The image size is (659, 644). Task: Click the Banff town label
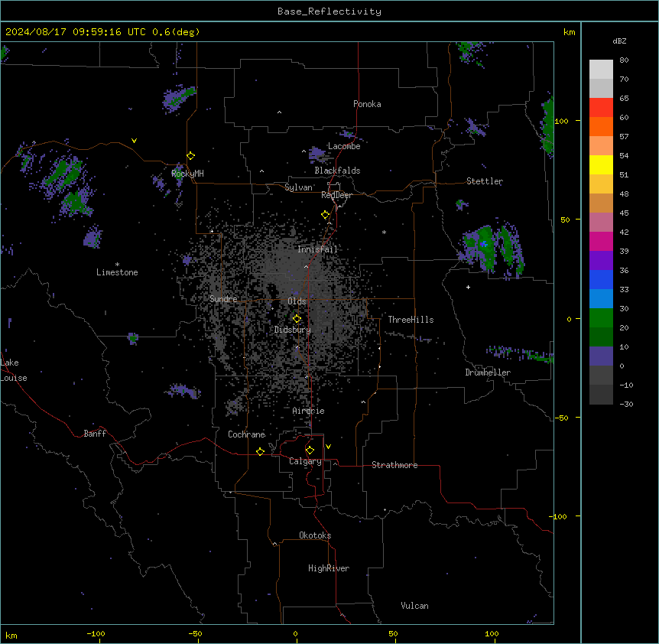click(95, 434)
